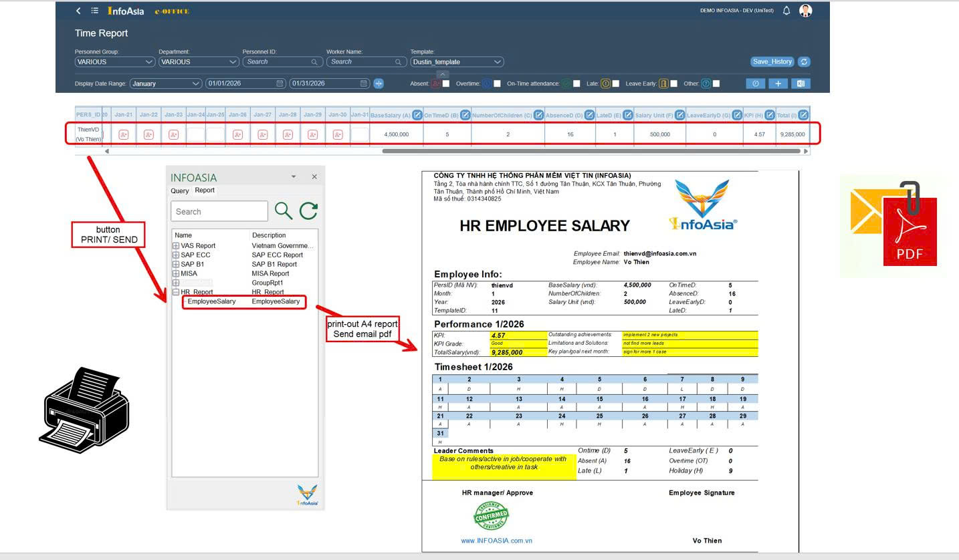The width and height of the screenshot is (959, 560).
Task: Click the Excel export icon button
Action: click(x=801, y=84)
